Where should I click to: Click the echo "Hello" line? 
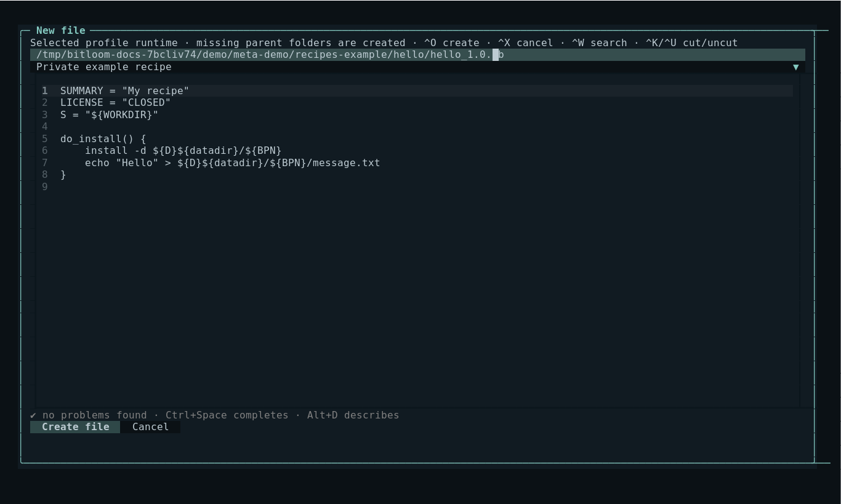(x=232, y=163)
